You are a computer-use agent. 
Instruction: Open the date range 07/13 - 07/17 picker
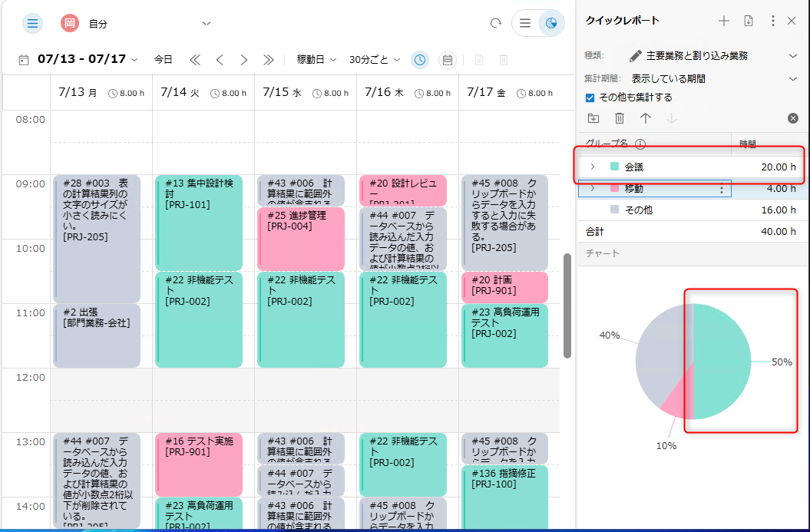pyautogui.click(x=88, y=59)
